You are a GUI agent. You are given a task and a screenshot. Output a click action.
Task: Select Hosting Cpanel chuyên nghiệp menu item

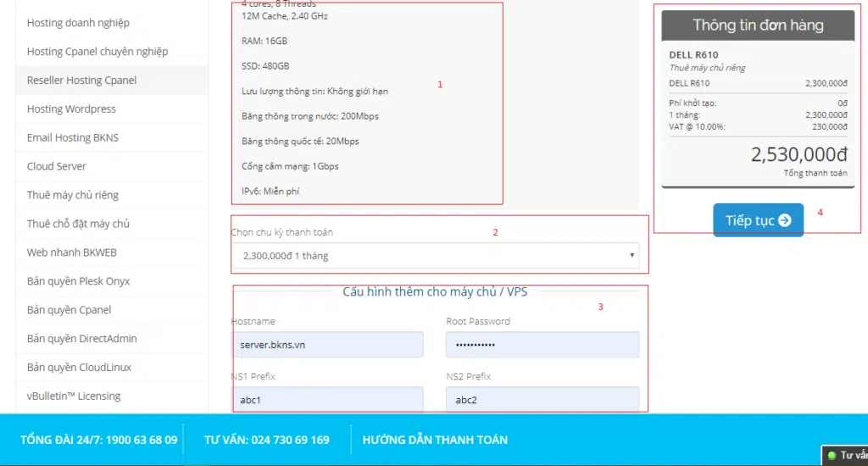[112, 52]
